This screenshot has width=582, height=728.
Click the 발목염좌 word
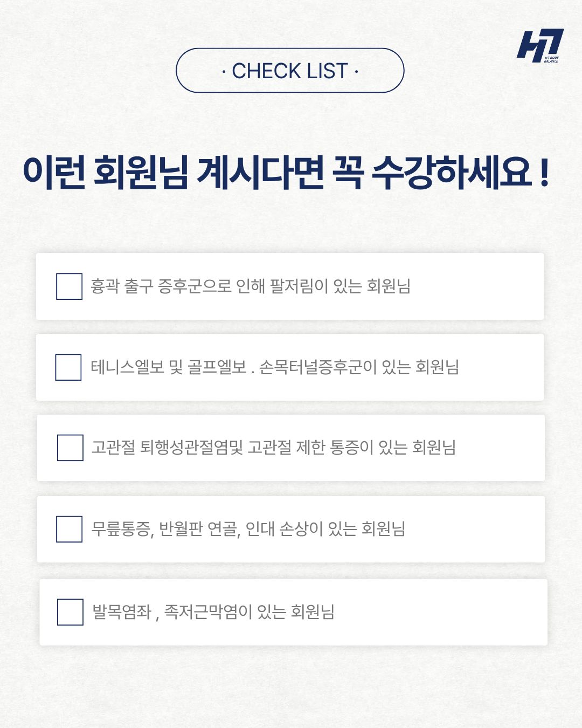coord(122,612)
